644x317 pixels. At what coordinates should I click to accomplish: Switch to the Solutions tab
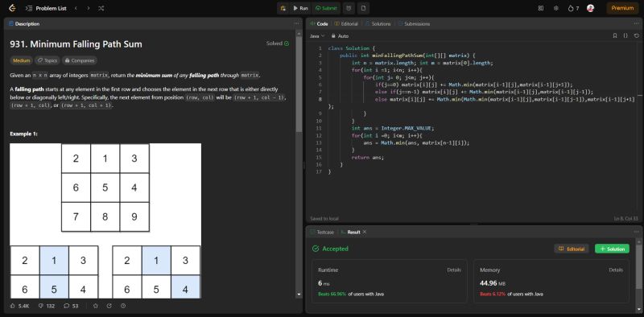378,24
